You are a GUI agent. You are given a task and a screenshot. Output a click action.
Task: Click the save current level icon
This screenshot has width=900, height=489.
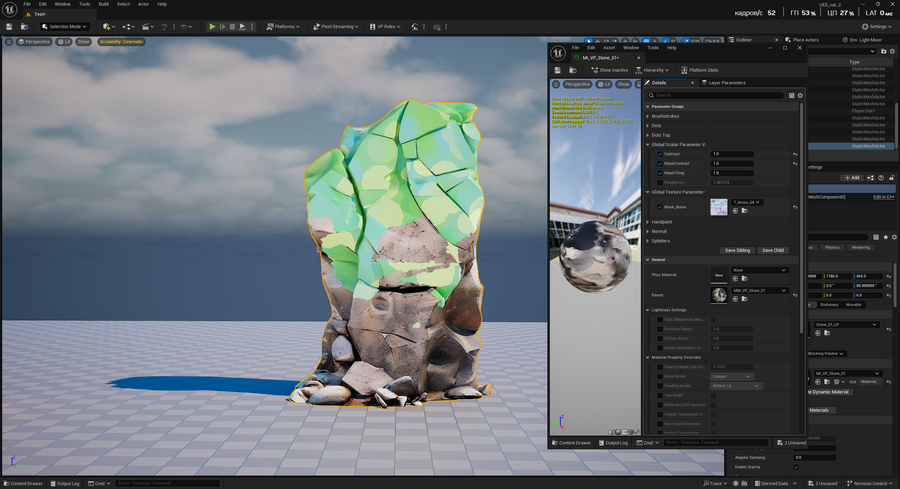pyautogui.click(x=10, y=27)
